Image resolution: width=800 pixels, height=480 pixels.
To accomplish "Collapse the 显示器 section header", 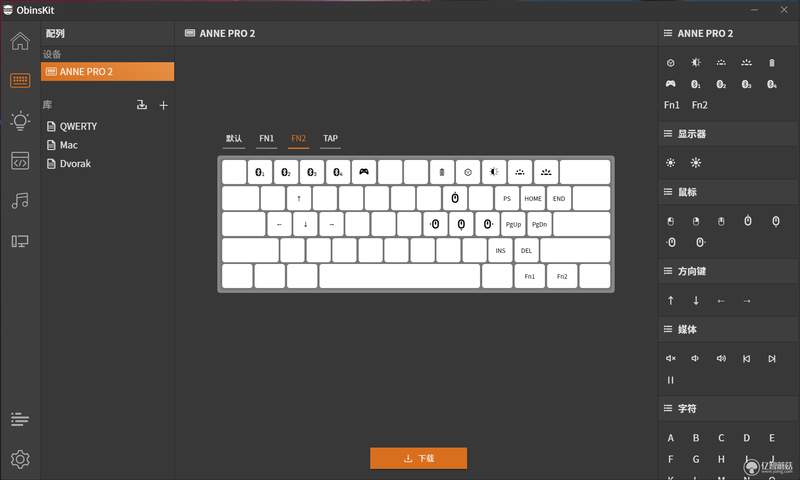I will (729, 134).
